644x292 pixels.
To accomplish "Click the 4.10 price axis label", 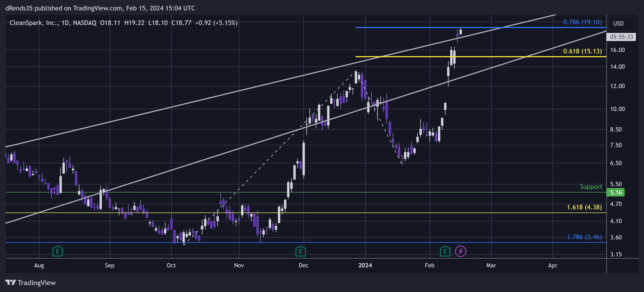I will [616, 221].
